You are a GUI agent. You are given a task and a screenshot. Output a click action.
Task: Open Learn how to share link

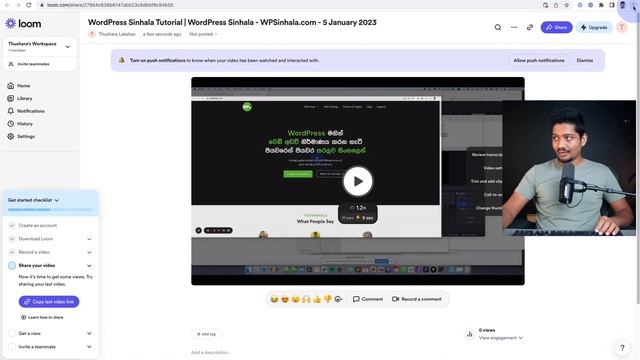[x=42, y=317]
